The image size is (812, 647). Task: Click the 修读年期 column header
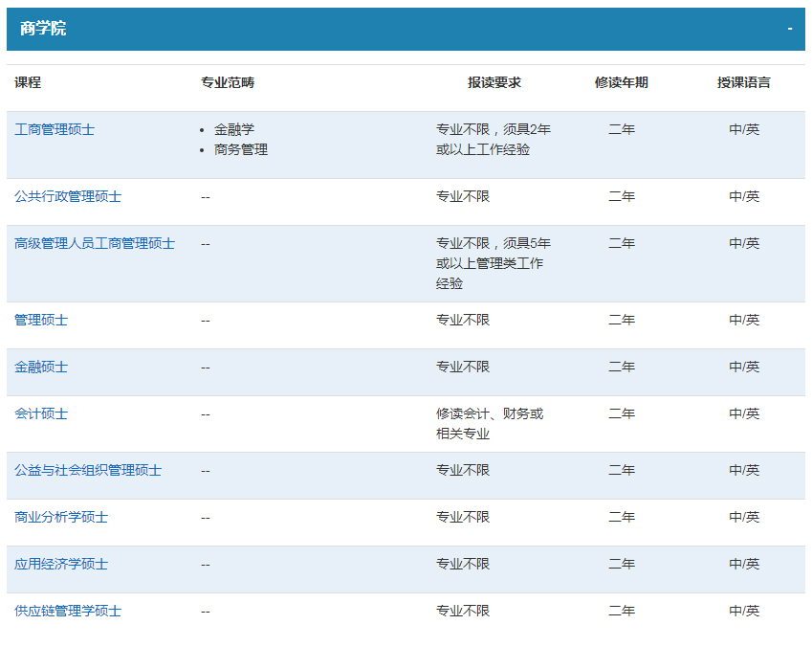(622, 82)
